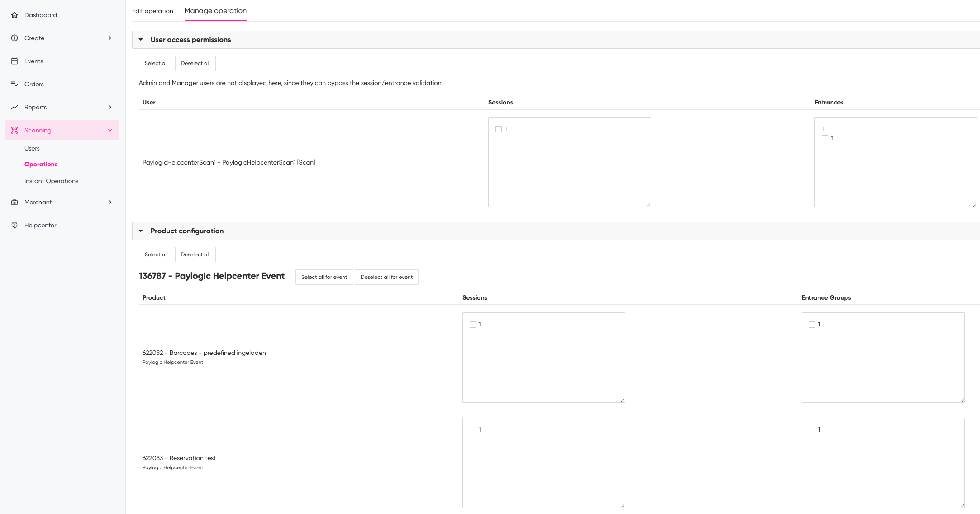Check session 1 for PaylogicHelpcenterScan1 user
This screenshot has height=514, width=980.
499,129
